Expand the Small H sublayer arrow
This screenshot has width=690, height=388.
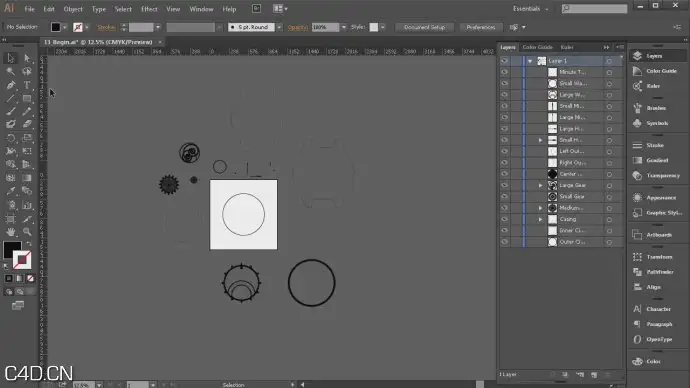pyautogui.click(x=540, y=140)
